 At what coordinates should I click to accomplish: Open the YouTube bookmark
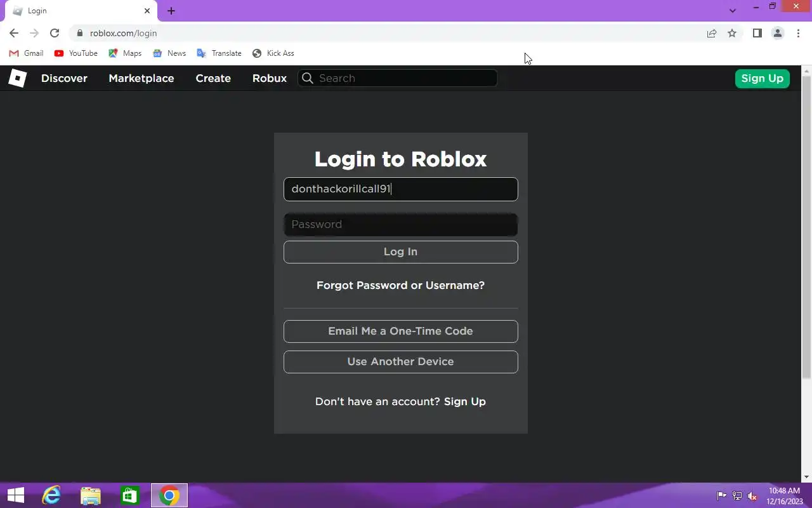(76, 53)
